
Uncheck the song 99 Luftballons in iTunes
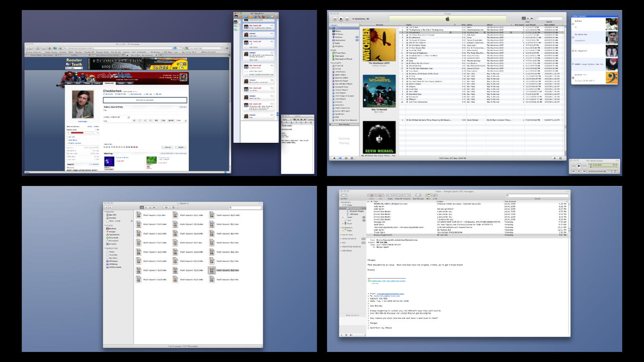pyautogui.click(x=407, y=38)
